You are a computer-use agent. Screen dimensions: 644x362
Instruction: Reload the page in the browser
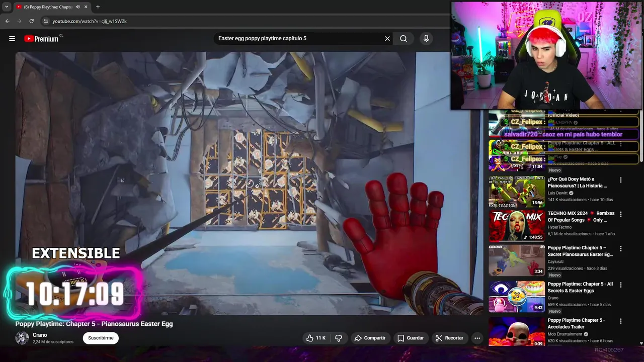coord(31,21)
